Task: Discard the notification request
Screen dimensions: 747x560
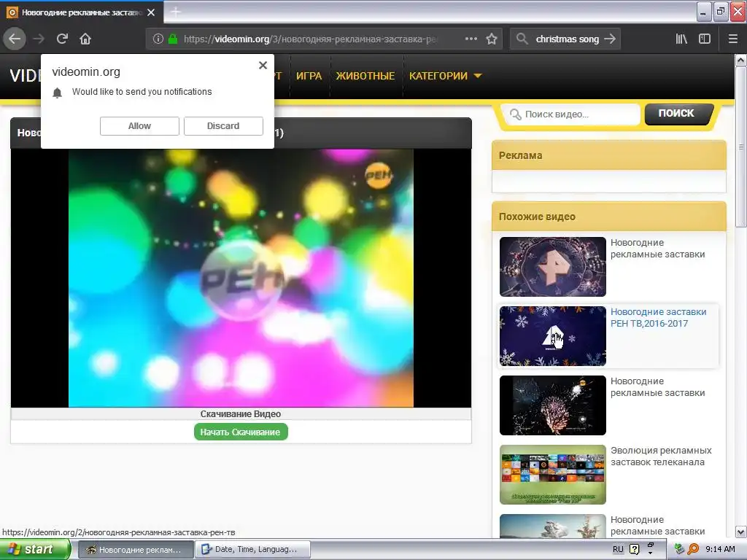Action: point(223,126)
